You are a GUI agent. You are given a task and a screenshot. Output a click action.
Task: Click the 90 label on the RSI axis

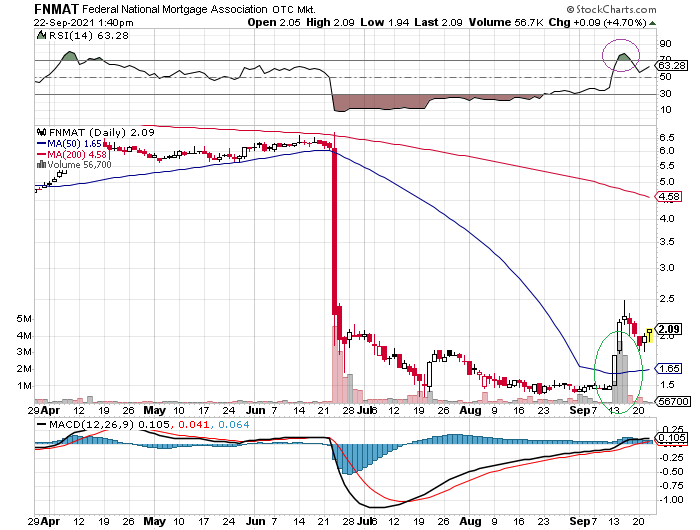[x=665, y=44]
